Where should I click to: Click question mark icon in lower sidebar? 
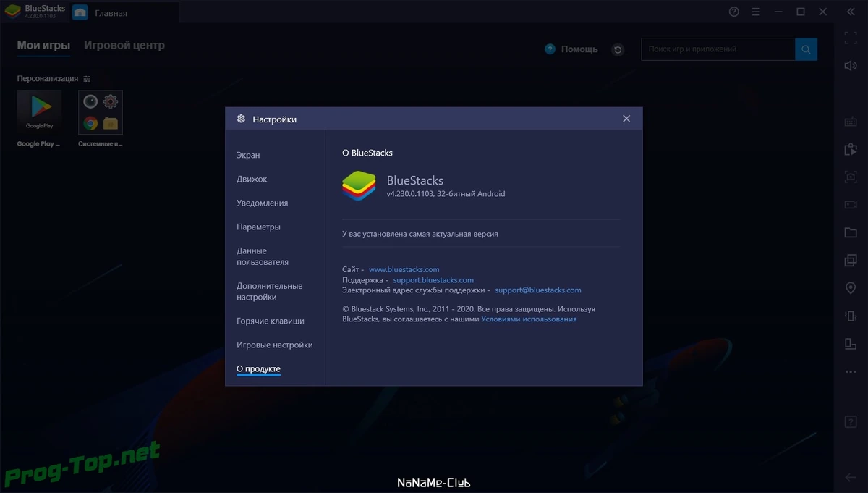point(851,421)
